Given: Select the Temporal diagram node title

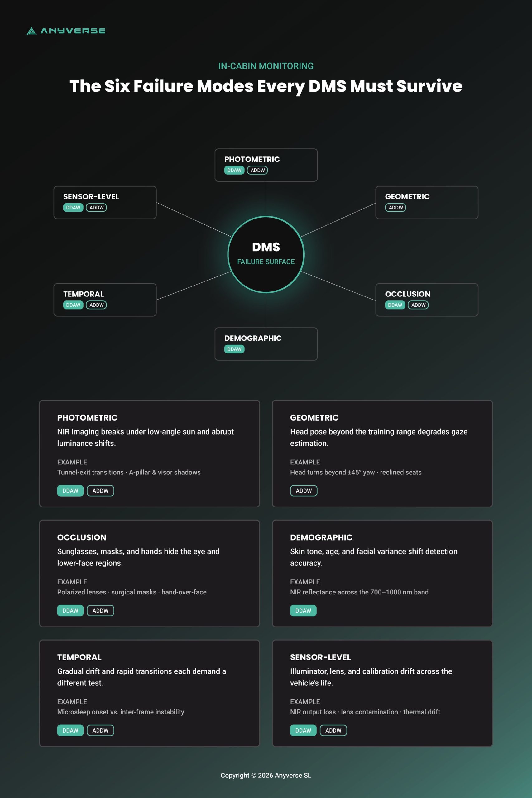Looking at the screenshot, I should (x=84, y=294).
